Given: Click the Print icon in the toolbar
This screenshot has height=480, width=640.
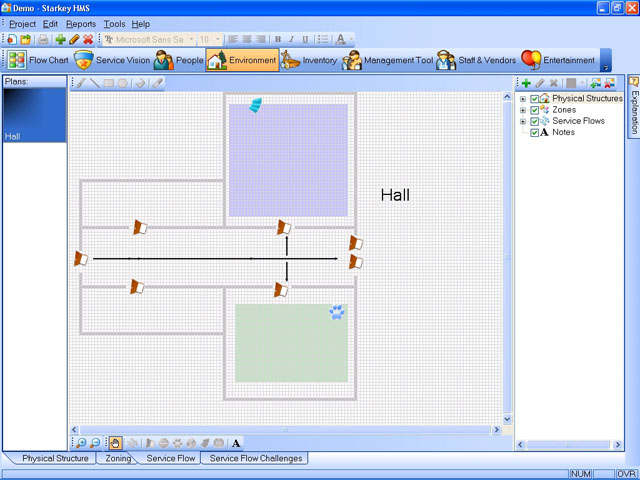Looking at the screenshot, I should (43, 39).
